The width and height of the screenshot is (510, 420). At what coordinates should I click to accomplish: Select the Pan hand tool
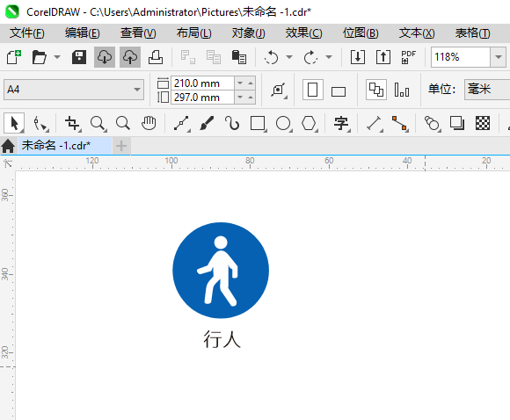pyautogui.click(x=149, y=124)
